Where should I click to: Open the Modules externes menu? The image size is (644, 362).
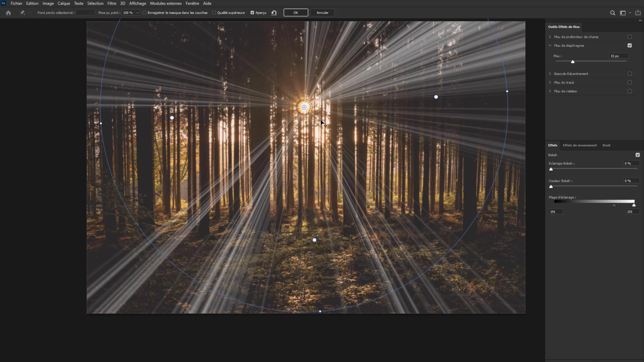[x=166, y=3]
